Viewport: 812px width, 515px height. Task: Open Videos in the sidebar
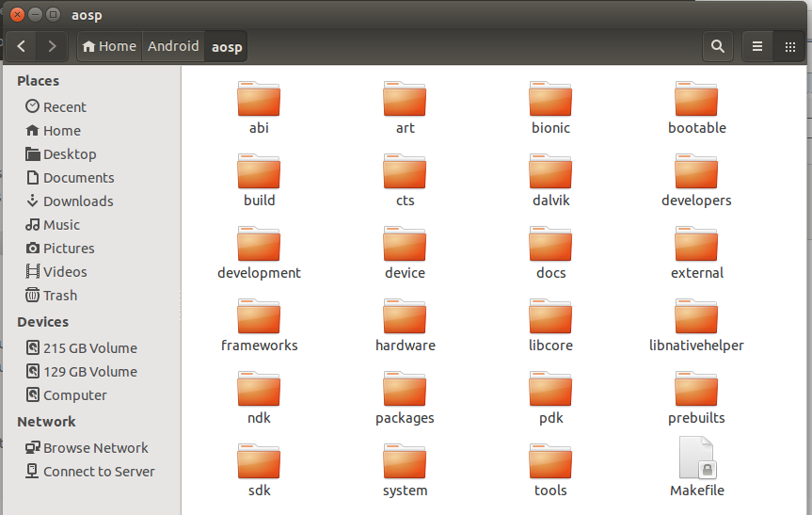pyautogui.click(x=56, y=271)
